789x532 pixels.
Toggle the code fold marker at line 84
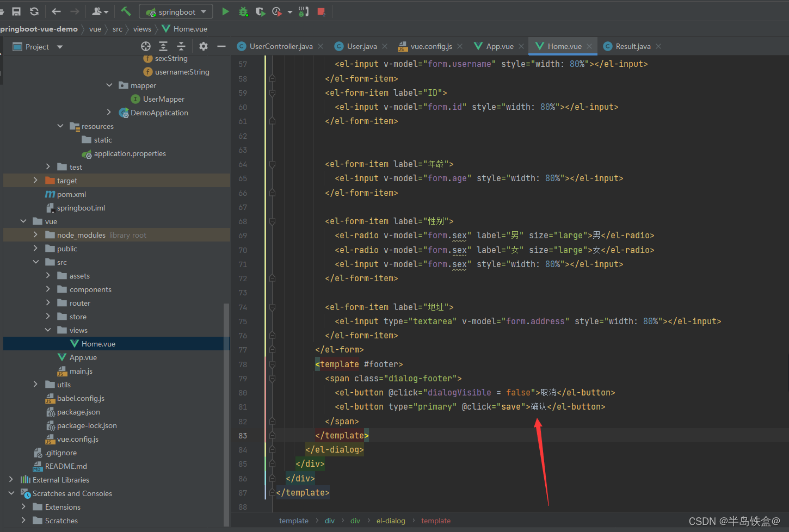(272, 450)
